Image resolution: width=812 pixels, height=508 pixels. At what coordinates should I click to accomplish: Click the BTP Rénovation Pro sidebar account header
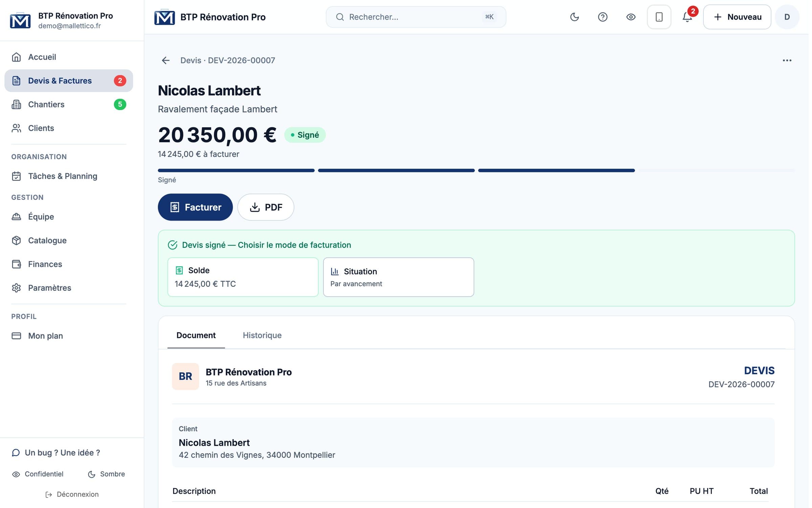click(72, 20)
